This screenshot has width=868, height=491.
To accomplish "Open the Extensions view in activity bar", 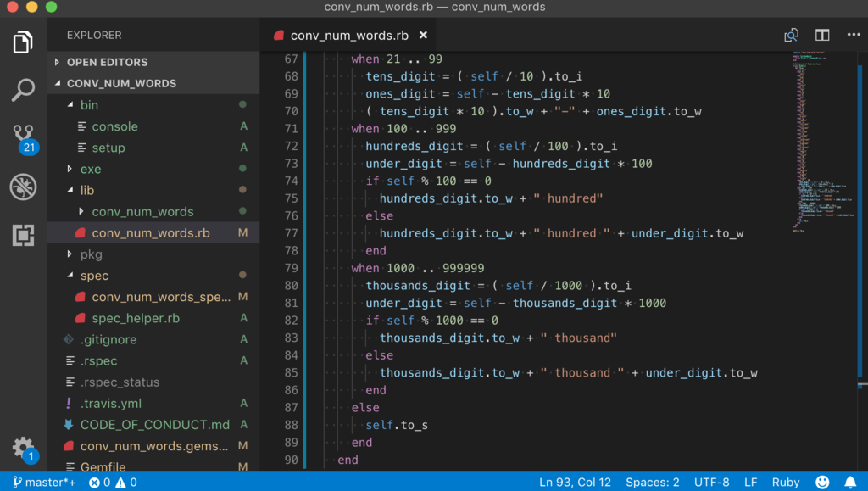I will (23, 235).
